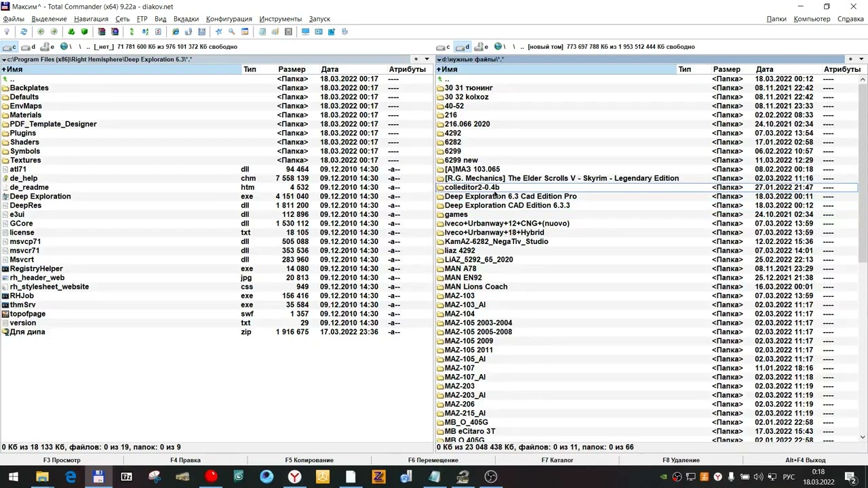Image resolution: width=868 pixels, height=488 pixels.
Task: Select RegistryHelper exe file
Action: tap(36, 269)
